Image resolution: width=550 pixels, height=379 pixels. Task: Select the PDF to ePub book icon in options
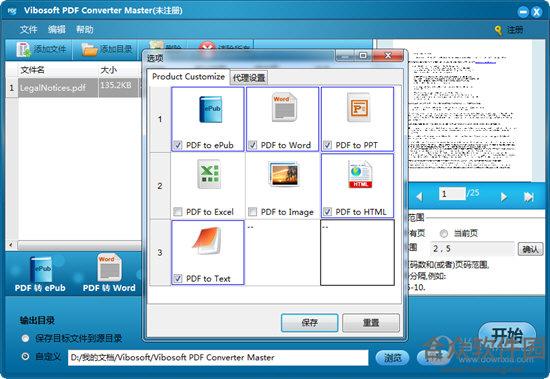click(x=210, y=109)
